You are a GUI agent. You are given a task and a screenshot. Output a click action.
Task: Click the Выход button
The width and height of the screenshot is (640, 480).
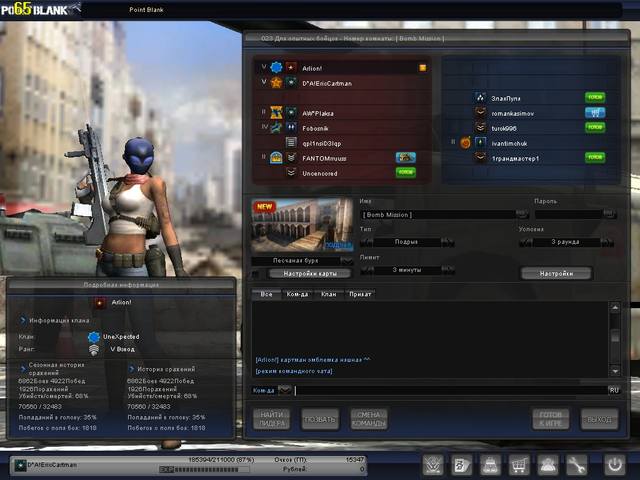(599, 419)
